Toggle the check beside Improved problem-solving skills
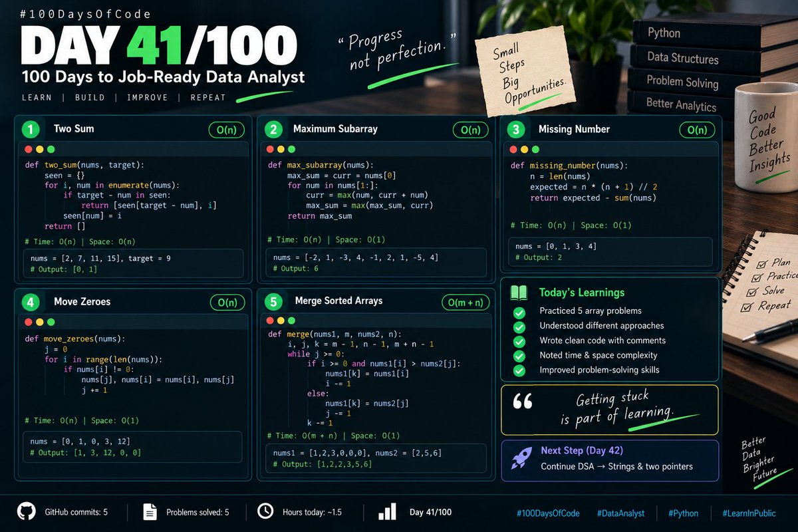 click(519, 370)
